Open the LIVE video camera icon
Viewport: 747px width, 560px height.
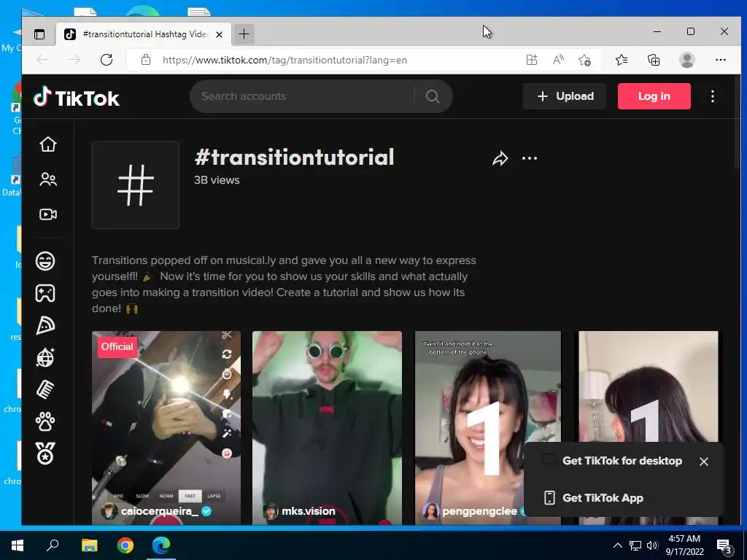(x=48, y=214)
